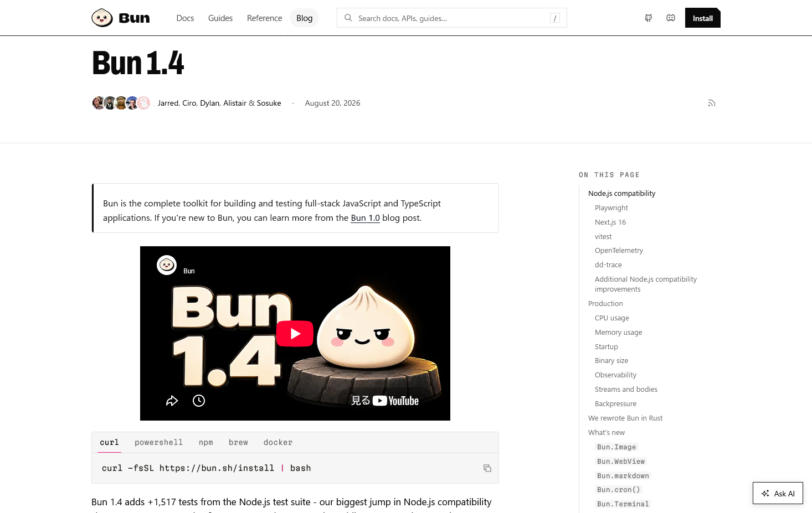Open YouTube logo link in video

point(395,401)
